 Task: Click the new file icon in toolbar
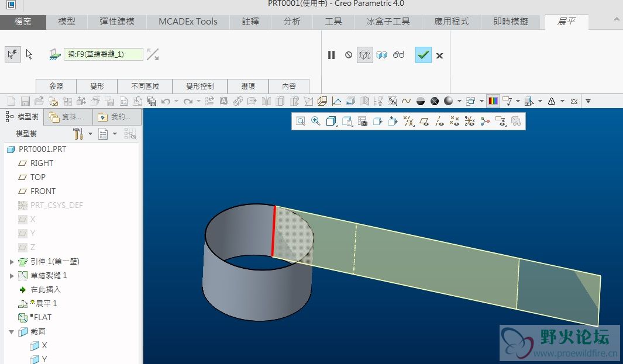(11, 101)
